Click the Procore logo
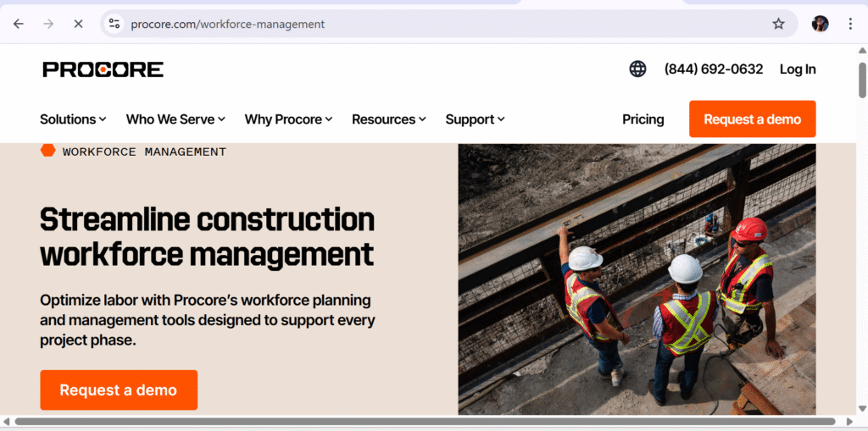 pos(103,69)
